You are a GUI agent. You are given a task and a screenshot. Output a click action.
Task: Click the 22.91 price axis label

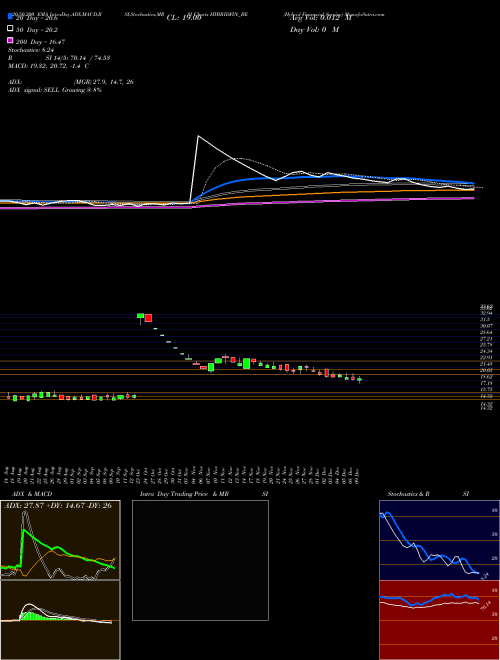coord(487,357)
